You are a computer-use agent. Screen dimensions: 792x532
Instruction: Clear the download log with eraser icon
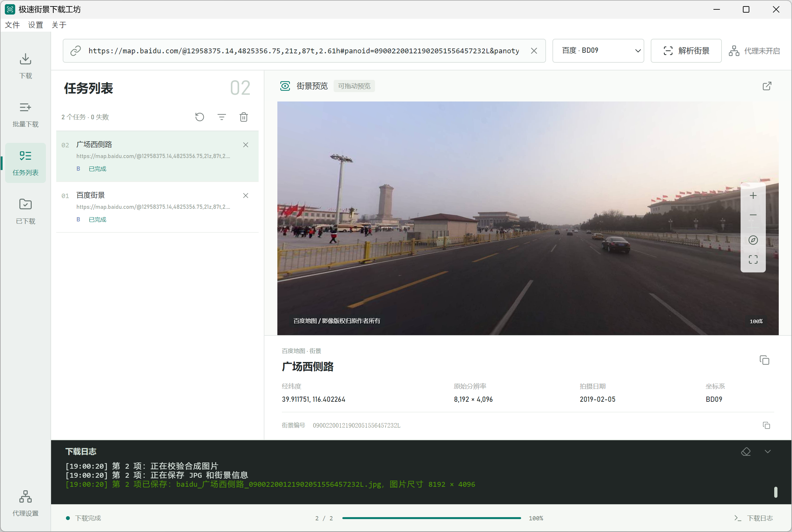(x=746, y=452)
